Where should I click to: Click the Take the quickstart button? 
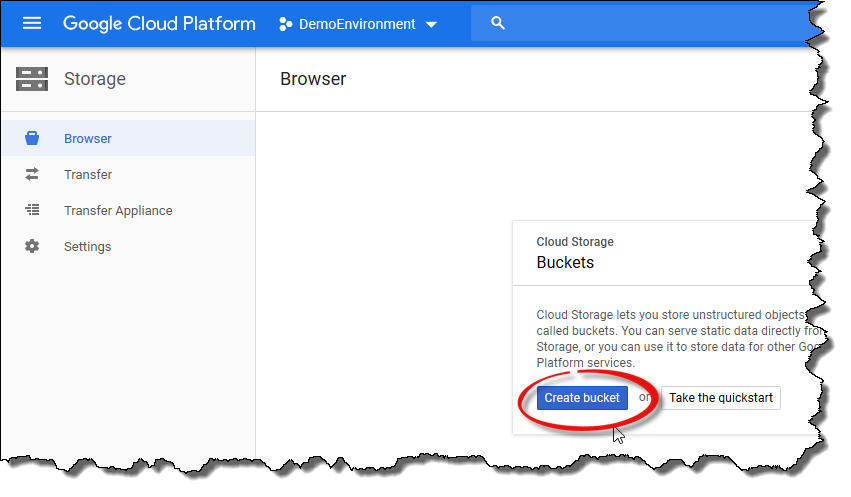tap(720, 398)
